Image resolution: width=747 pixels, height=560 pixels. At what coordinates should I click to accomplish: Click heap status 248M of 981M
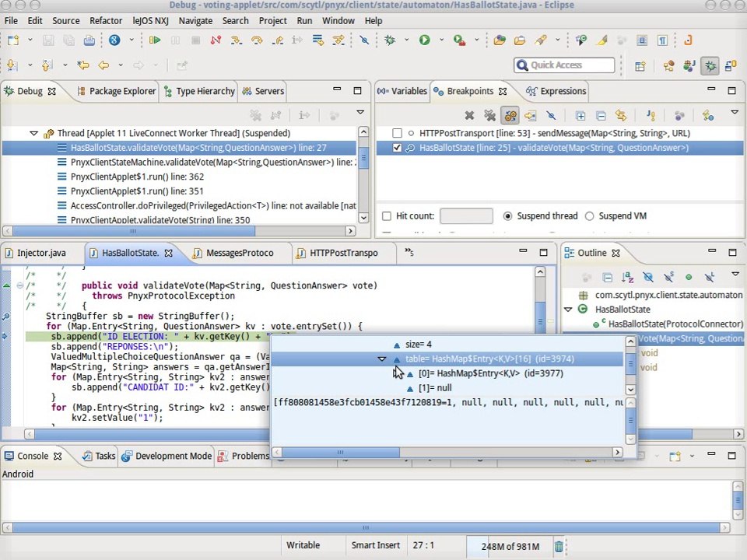pyautogui.click(x=510, y=546)
